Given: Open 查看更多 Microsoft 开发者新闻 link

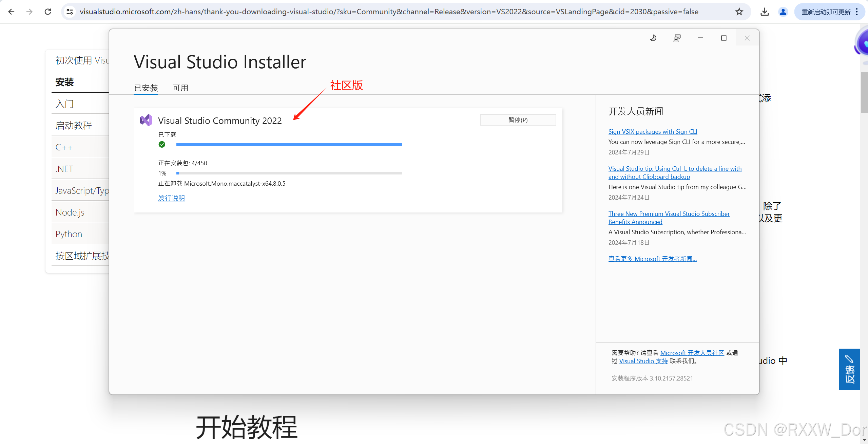Looking at the screenshot, I should [x=652, y=259].
